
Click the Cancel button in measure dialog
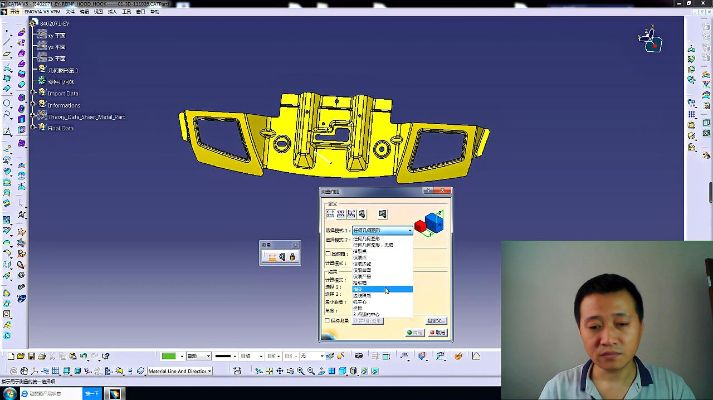[437, 333]
